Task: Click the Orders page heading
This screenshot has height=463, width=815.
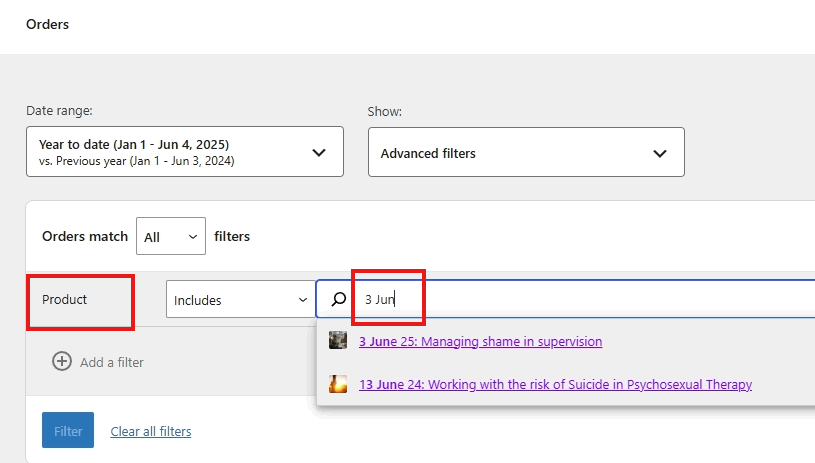Action: click(x=47, y=24)
